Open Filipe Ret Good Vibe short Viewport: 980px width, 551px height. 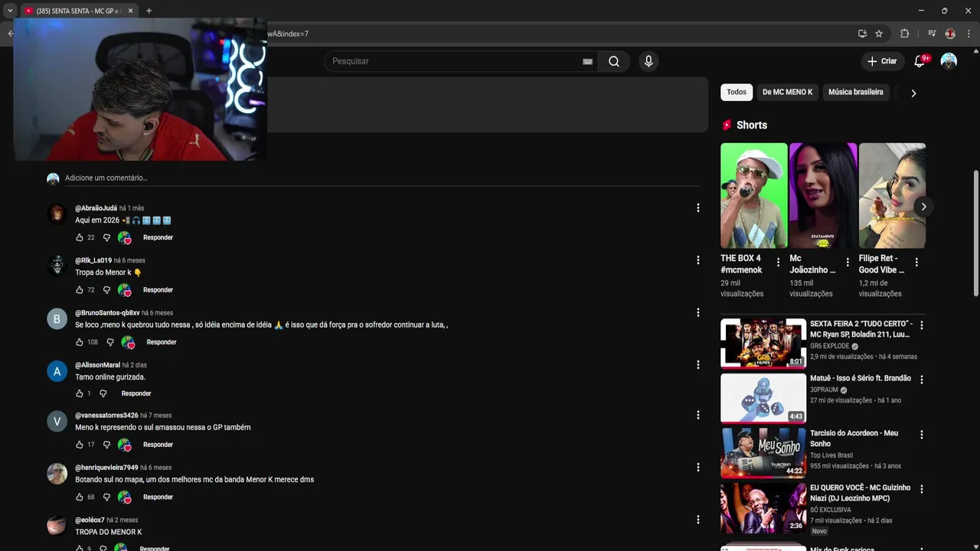coord(892,195)
